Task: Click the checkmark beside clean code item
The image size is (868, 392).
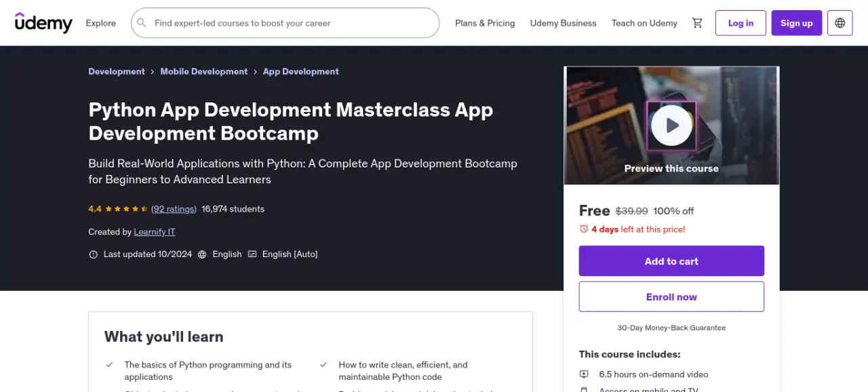Action: click(x=323, y=365)
